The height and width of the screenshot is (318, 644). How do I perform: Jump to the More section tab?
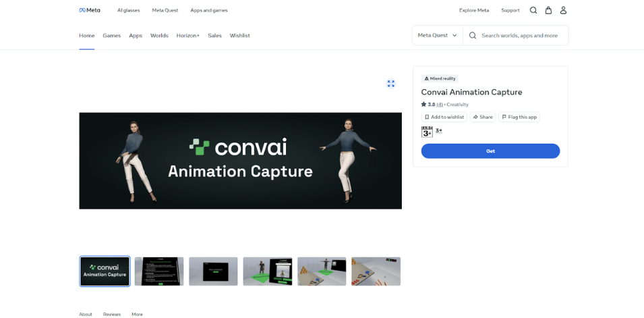click(x=137, y=315)
